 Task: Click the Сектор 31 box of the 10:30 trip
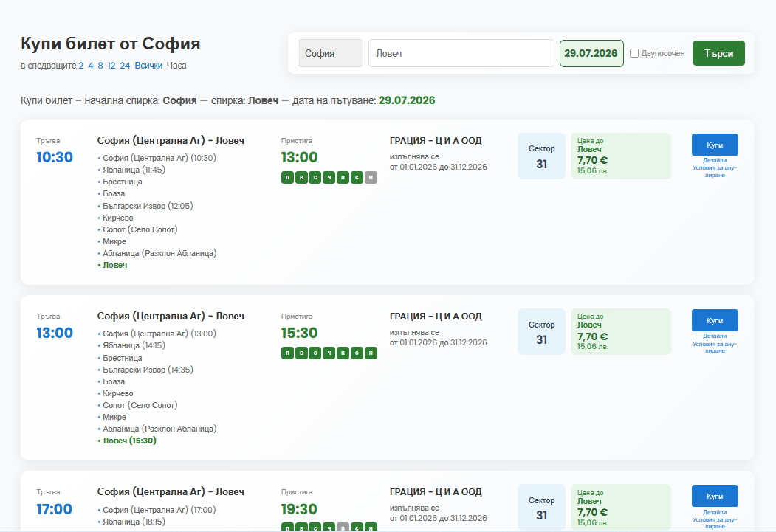(541, 156)
